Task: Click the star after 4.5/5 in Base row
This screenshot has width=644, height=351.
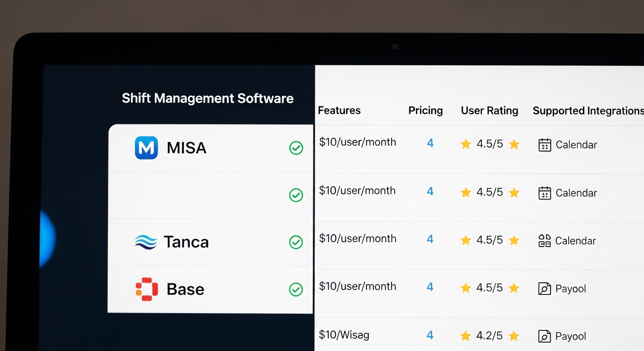Action: [x=514, y=288]
